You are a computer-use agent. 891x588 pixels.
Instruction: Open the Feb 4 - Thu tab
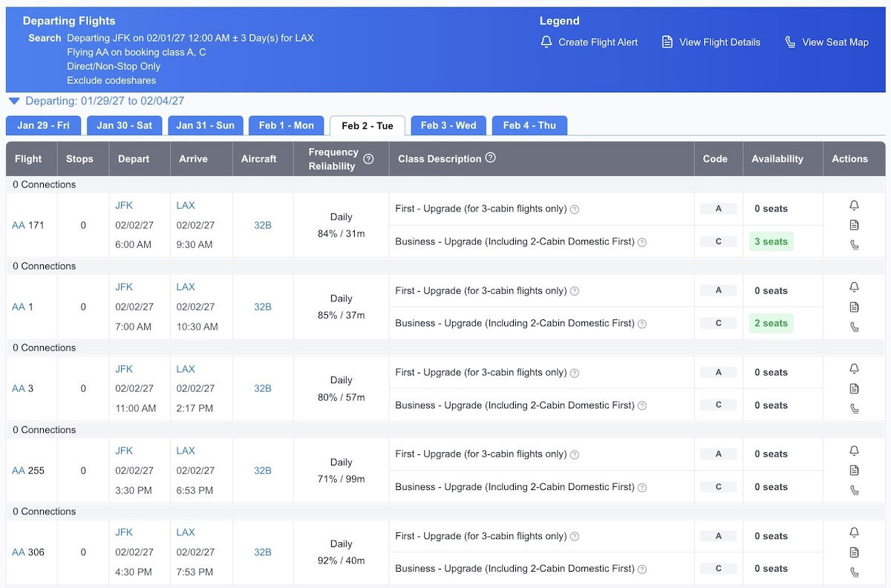[529, 125]
